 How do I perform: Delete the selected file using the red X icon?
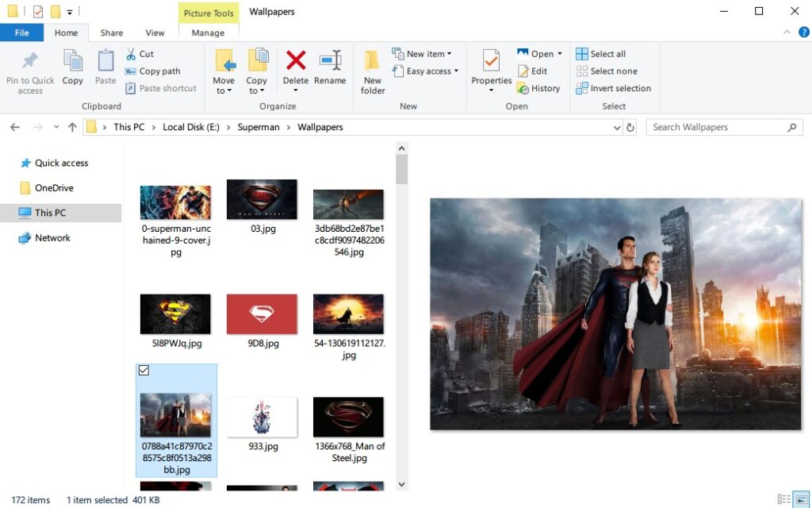295,70
